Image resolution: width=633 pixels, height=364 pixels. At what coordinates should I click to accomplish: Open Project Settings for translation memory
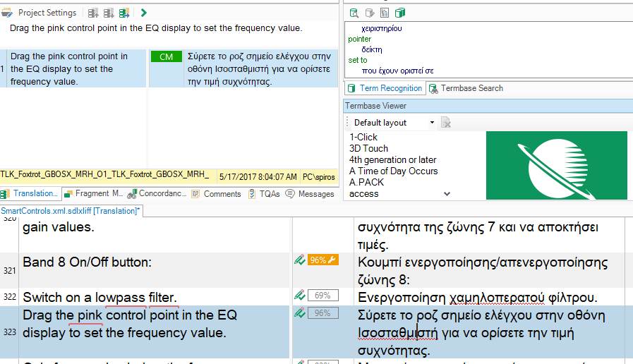(x=47, y=13)
